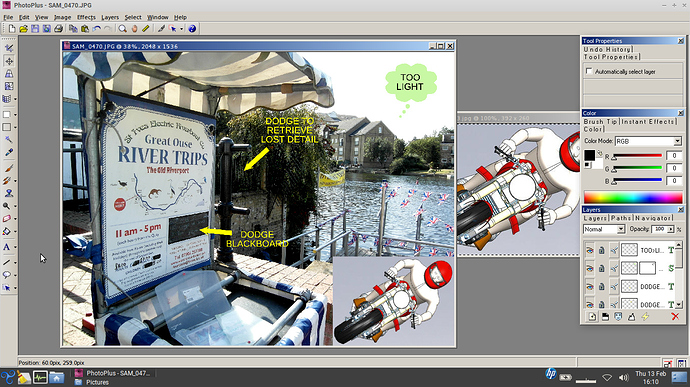Screen dimensions: 690x387
Task: Select the Pan hand tool
Action: pyautogui.click(x=134, y=29)
